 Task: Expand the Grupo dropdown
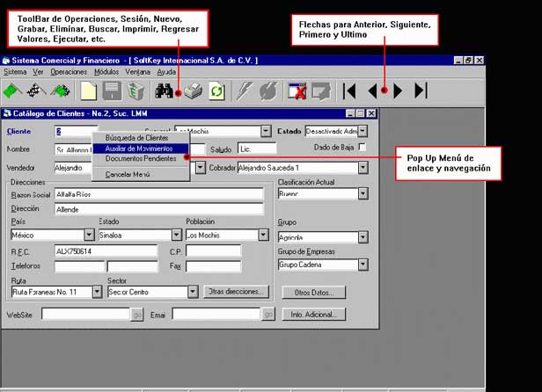click(x=363, y=237)
